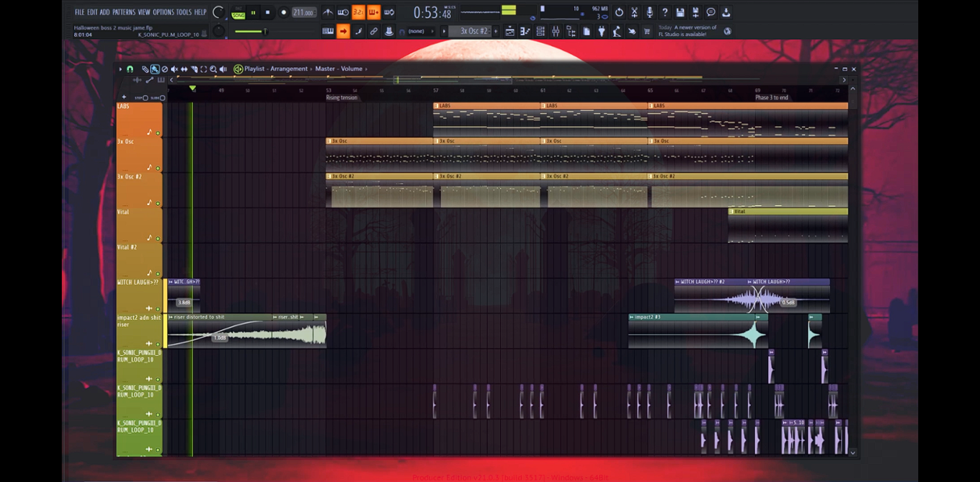Enable the snap magnet in the playlist
This screenshot has width=980, height=482.
131,68
